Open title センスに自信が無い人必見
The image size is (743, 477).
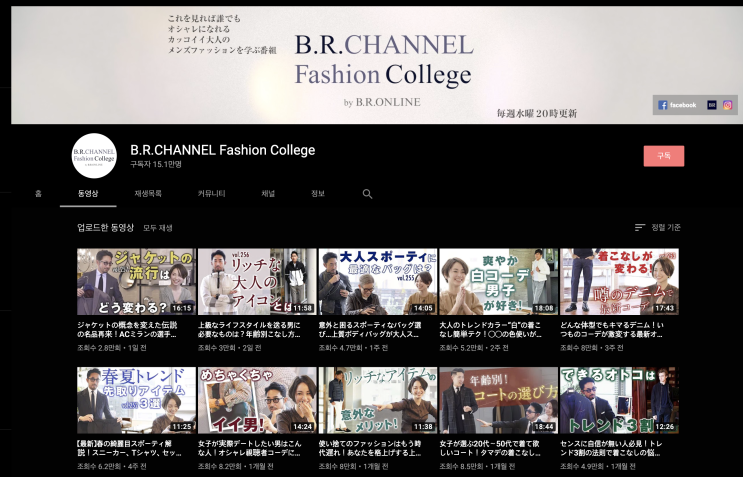click(611, 449)
